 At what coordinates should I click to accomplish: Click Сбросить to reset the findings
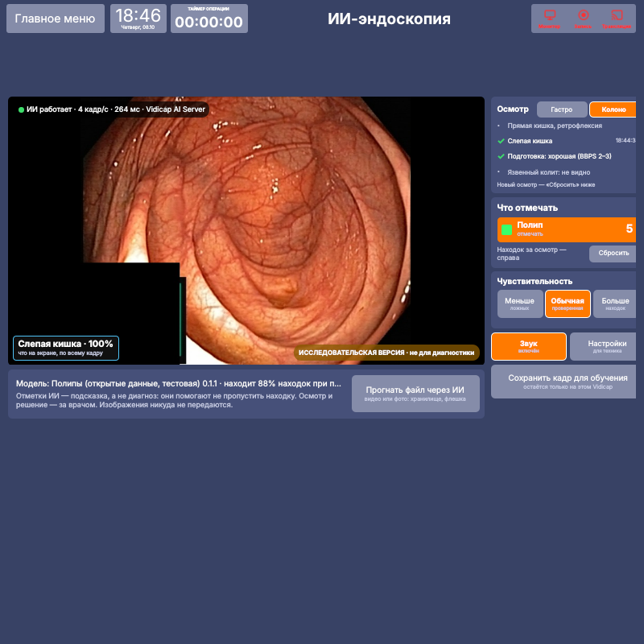point(613,254)
